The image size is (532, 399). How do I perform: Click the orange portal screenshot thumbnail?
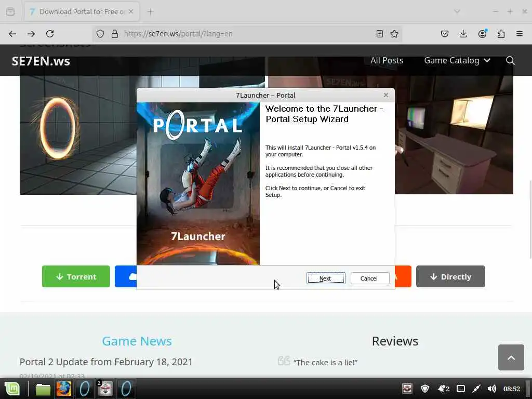pos(78,135)
